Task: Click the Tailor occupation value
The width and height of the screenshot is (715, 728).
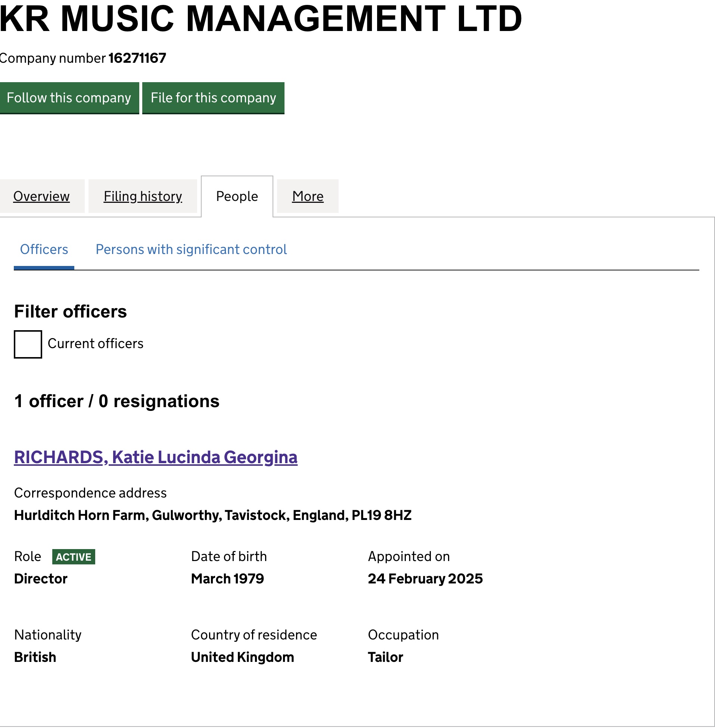Action: pos(386,657)
